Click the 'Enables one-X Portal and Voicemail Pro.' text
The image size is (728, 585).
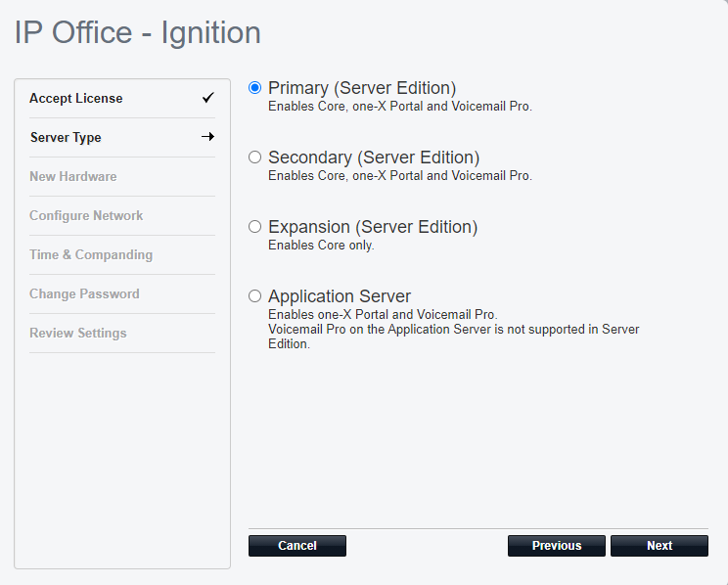pyautogui.click(x=383, y=314)
